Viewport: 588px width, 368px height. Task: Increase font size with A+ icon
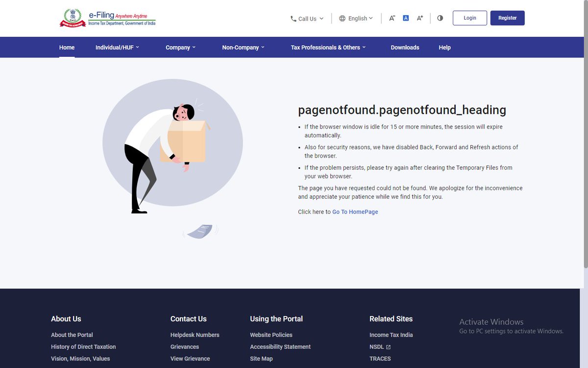(420, 18)
